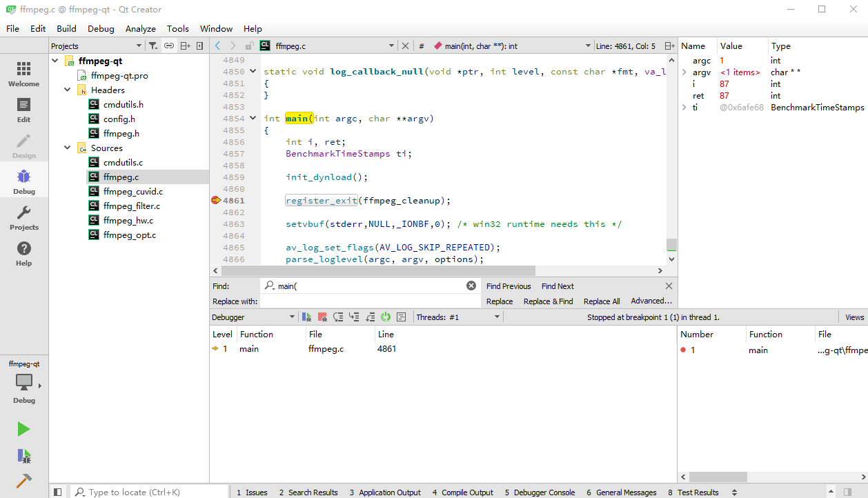The width and height of the screenshot is (868, 498).
Task: Click debugger Step Over icon
Action: (x=338, y=317)
